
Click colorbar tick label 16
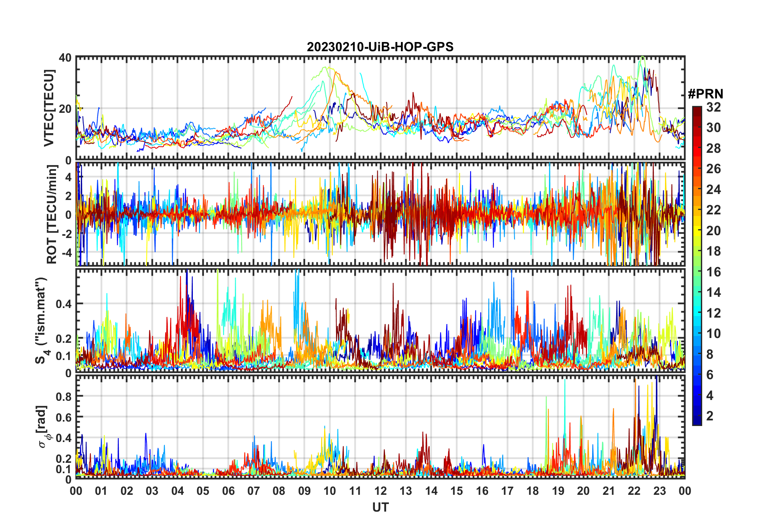click(x=713, y=272)
